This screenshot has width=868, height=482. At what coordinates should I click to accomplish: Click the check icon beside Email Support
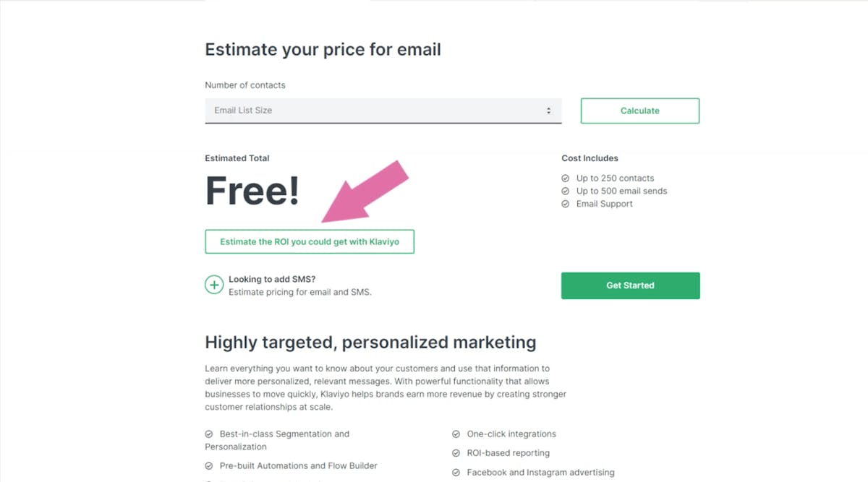566,205
